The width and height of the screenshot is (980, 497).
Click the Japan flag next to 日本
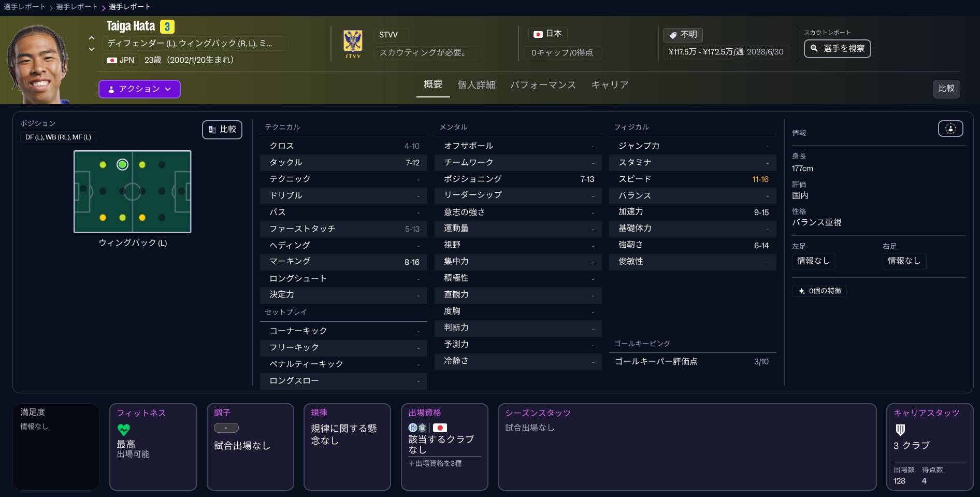538,34
